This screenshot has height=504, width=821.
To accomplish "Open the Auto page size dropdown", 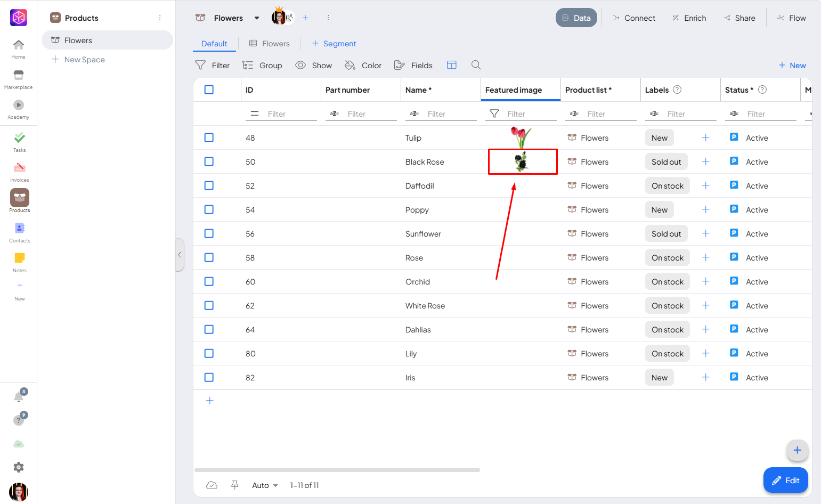I will click(265, 485).
